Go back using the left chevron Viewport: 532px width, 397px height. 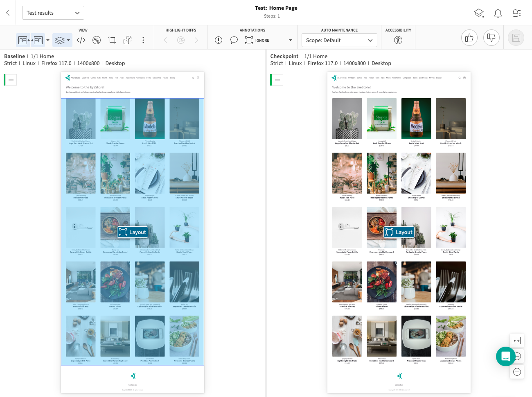[x=8, y=13]
